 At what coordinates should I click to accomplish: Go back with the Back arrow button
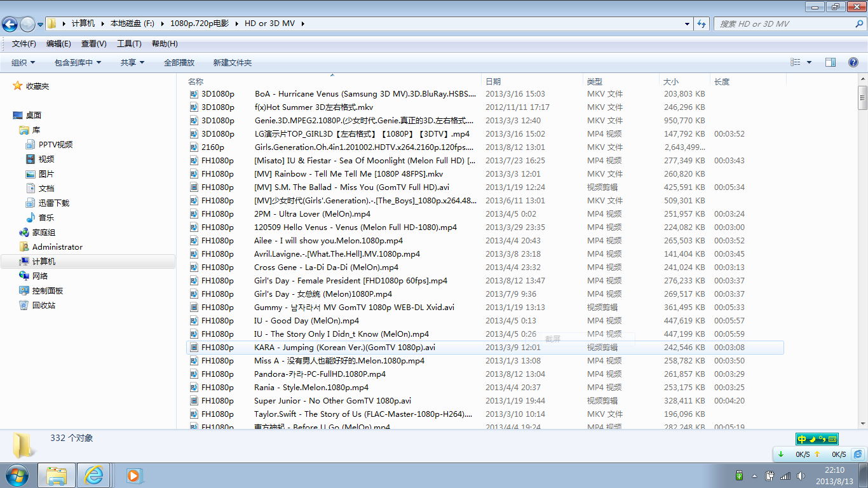[10, 24]
